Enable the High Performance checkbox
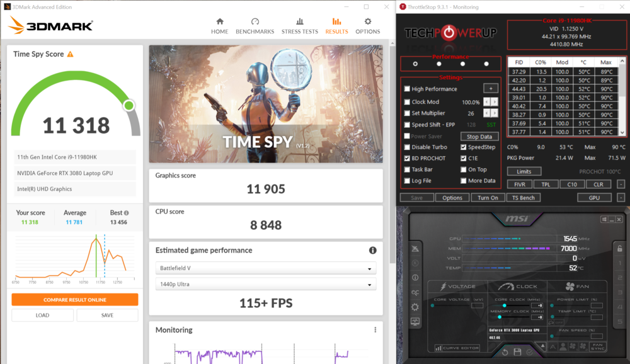This screenshot has width=630, height=364. 407,89
